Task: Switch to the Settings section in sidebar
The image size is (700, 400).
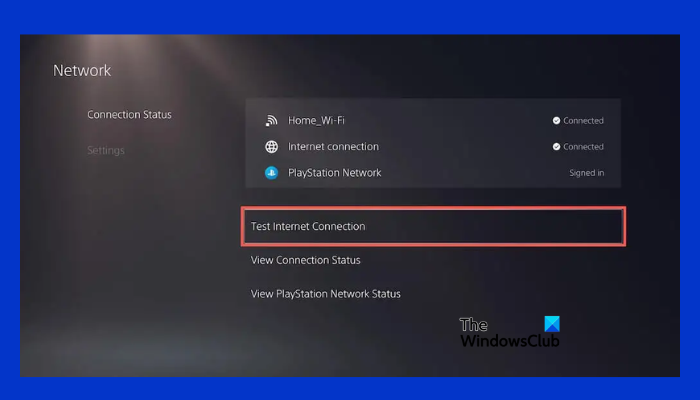Action: pyautogui.click(x=106, y=150)
